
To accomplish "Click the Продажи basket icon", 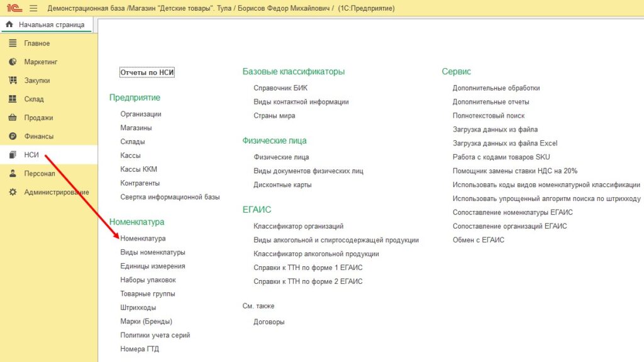I will point(13,118).
